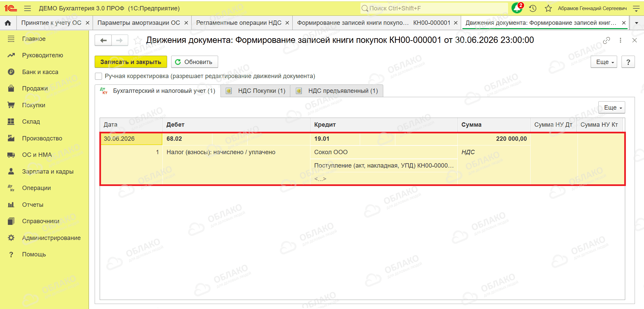Click the Кредит column header

coord(384,125)
